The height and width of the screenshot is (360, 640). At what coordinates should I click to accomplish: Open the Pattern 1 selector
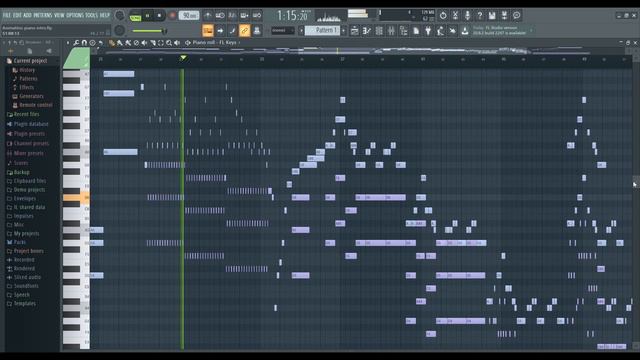pyautogui.click(x=322, y=30)
